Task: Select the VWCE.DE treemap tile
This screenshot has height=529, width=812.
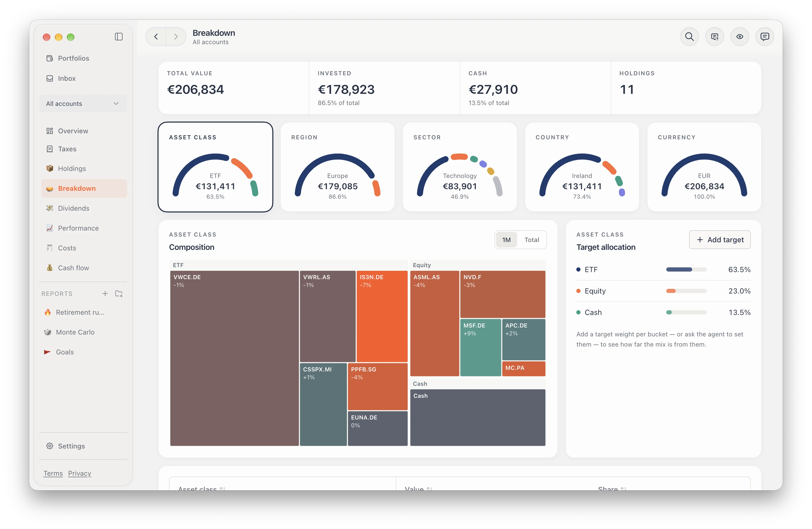Action: (234, 358)
